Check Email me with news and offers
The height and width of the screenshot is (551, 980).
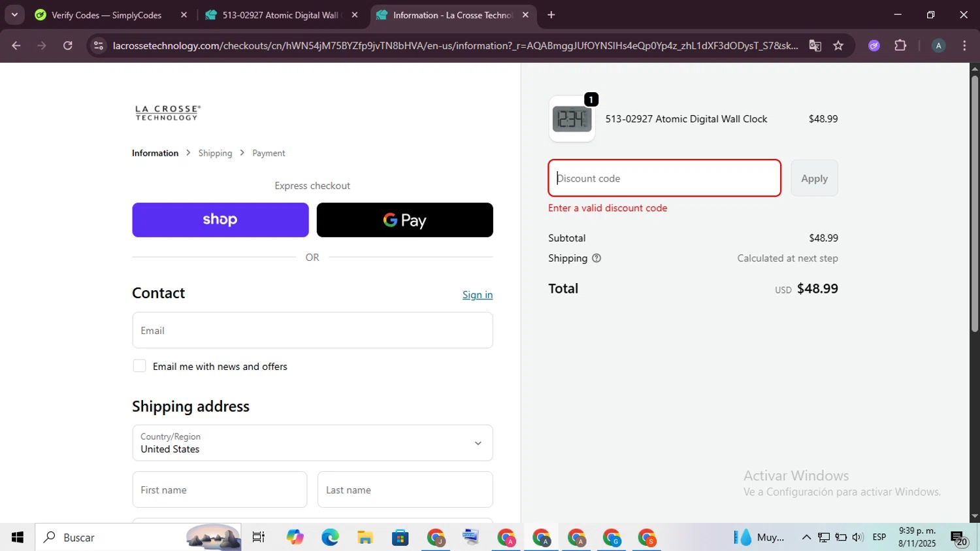(x=139, y=366)
